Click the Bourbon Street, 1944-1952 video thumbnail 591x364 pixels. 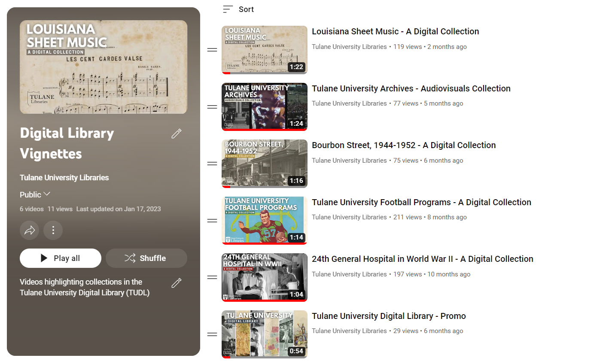(x=265, y=164)
